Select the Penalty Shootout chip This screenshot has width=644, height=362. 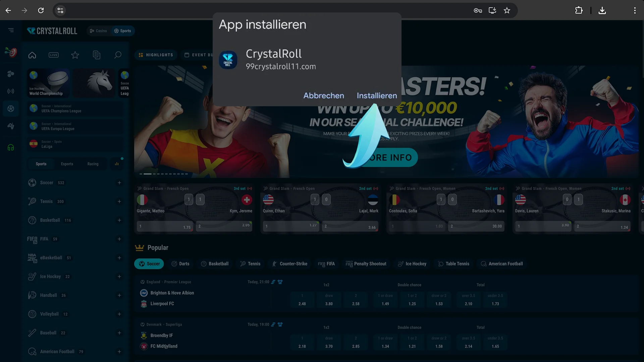point(366,264)
